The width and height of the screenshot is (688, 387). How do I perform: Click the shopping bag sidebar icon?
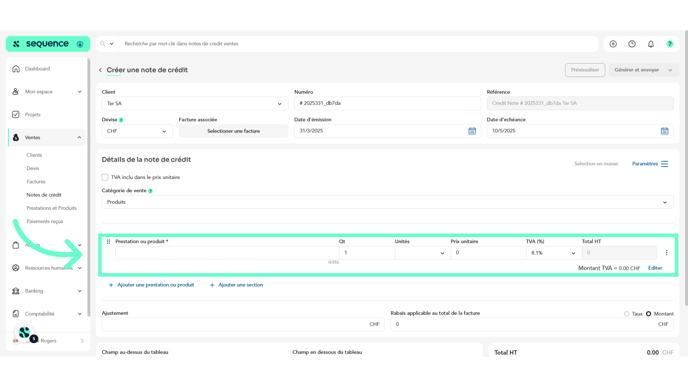(16, 245)
